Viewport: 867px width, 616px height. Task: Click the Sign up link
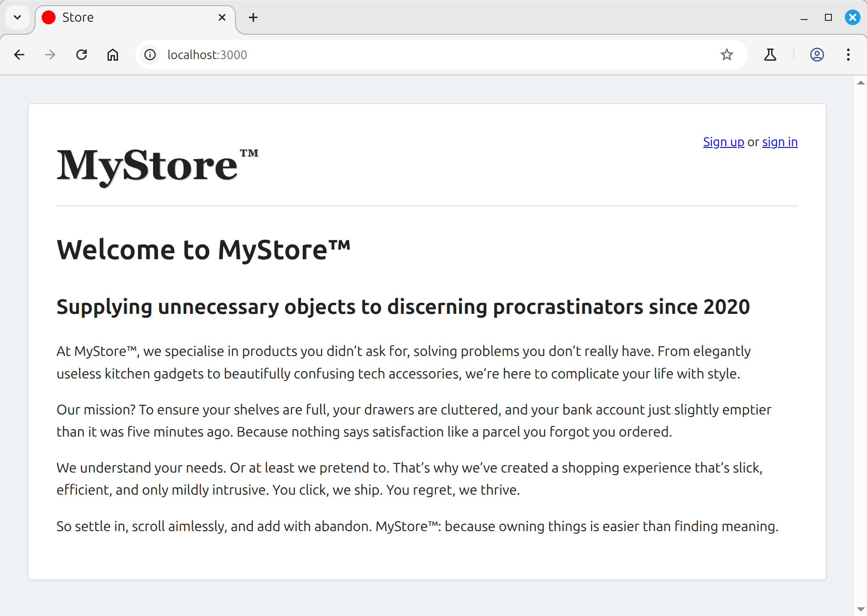point(723,142)
